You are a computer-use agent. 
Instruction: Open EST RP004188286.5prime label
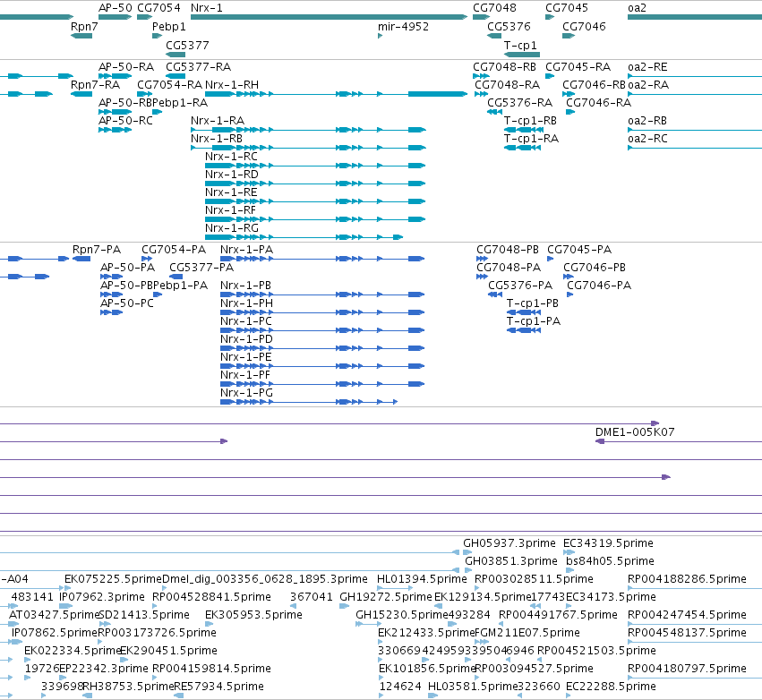[687, 579]
